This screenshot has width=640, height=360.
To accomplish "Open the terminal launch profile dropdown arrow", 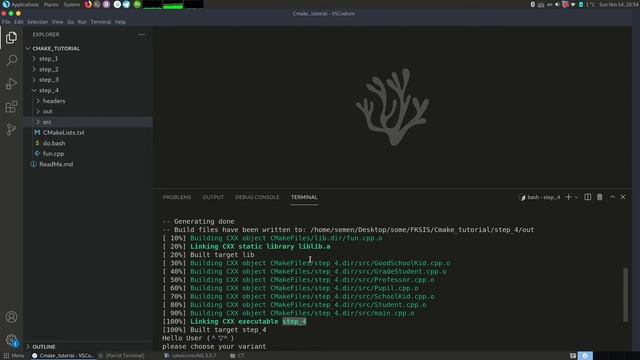I will (x=576, y=198).
